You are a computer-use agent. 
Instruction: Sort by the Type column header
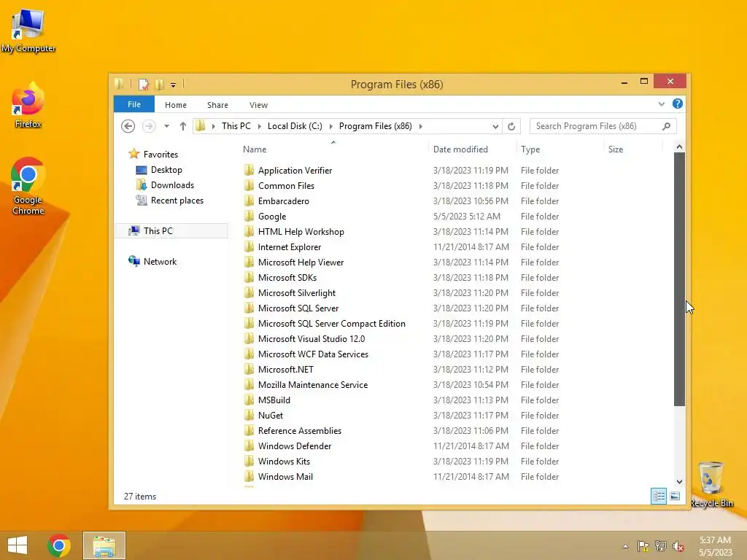(530, 149)
